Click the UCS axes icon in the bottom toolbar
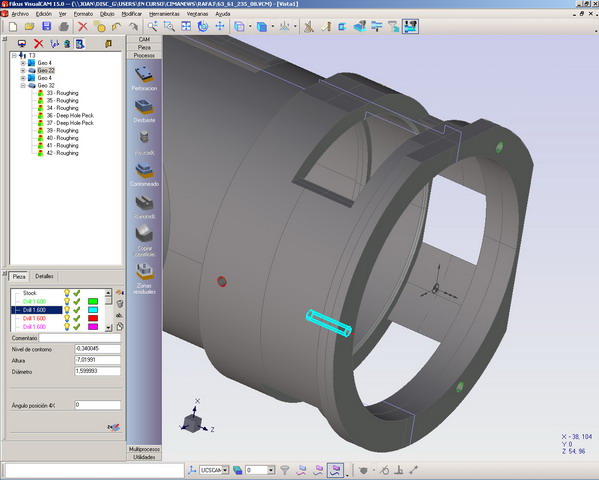599x480 pixels. tap(192, 470)
